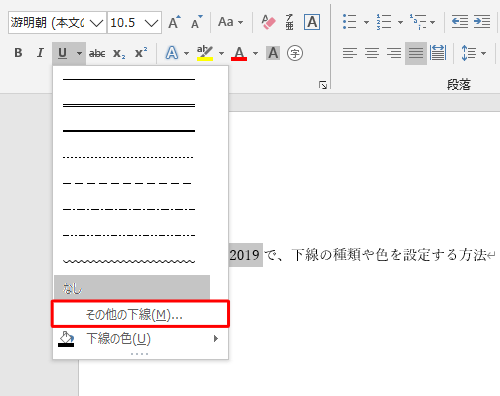Click the text 下線の種類や色を設定する方法
This screenshot has width=500, height=396.
coord(389,255)
